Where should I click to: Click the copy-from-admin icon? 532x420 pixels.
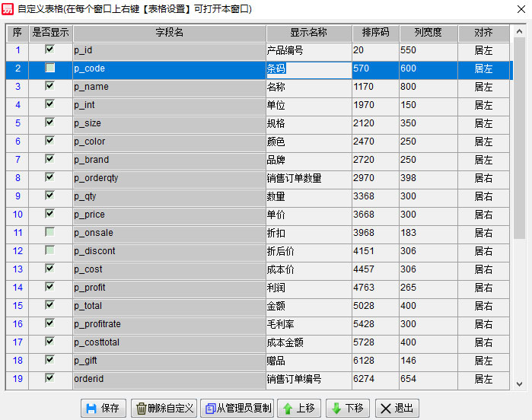(211, 409)
